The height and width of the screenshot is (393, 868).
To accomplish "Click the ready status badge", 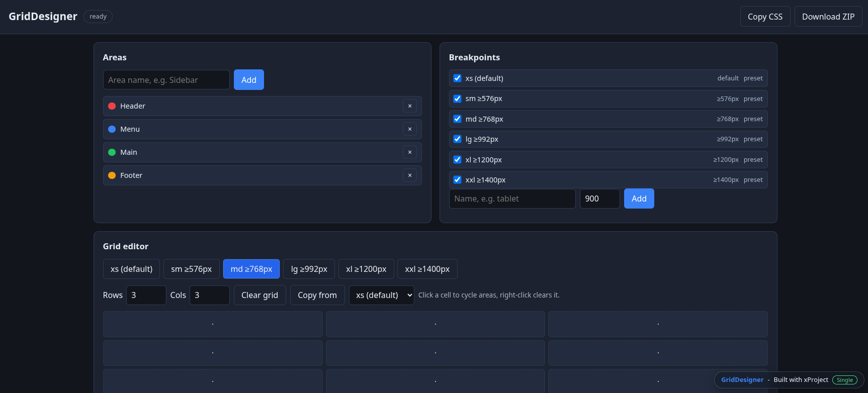I will click(x=98, y=17).
